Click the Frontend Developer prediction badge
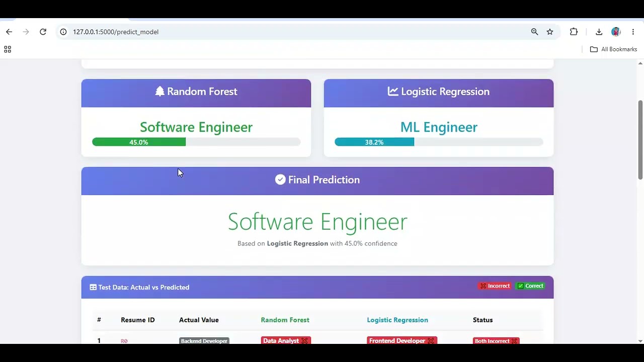The height and width of the screenshot is (362, 644). click(x=401, y=341)
